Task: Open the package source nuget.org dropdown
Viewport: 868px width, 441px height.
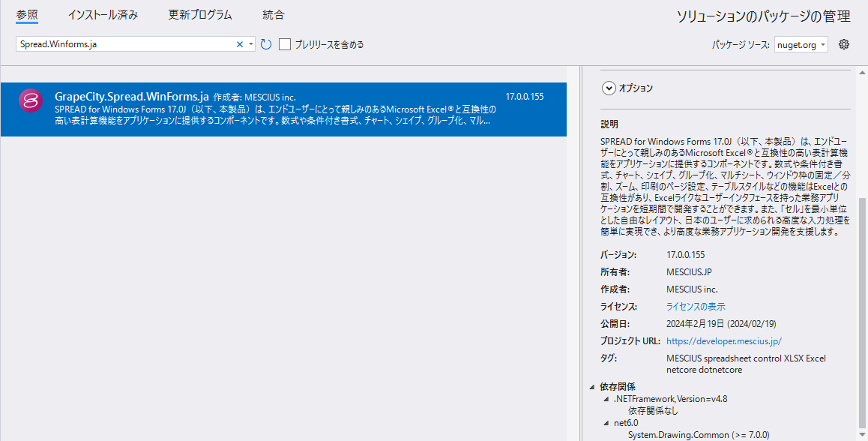Action: point(801,44)
